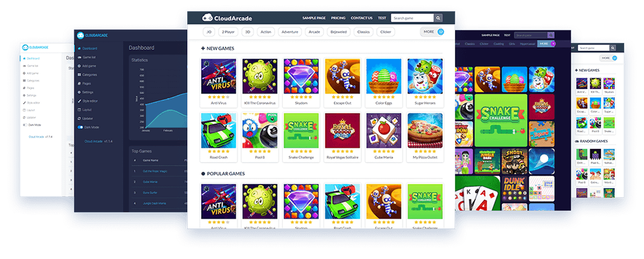This screenshot has width=644, height=259.
Task: Select the Adventure category pill
Action: pyautogui.click(x=290, y=31)
